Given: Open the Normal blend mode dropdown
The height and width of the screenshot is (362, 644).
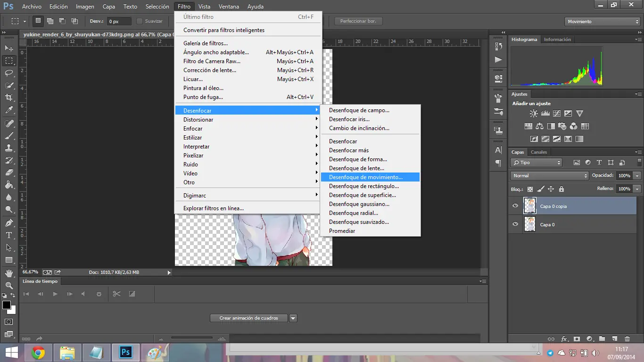Looking at the screenshot, I should coord(550,176).
